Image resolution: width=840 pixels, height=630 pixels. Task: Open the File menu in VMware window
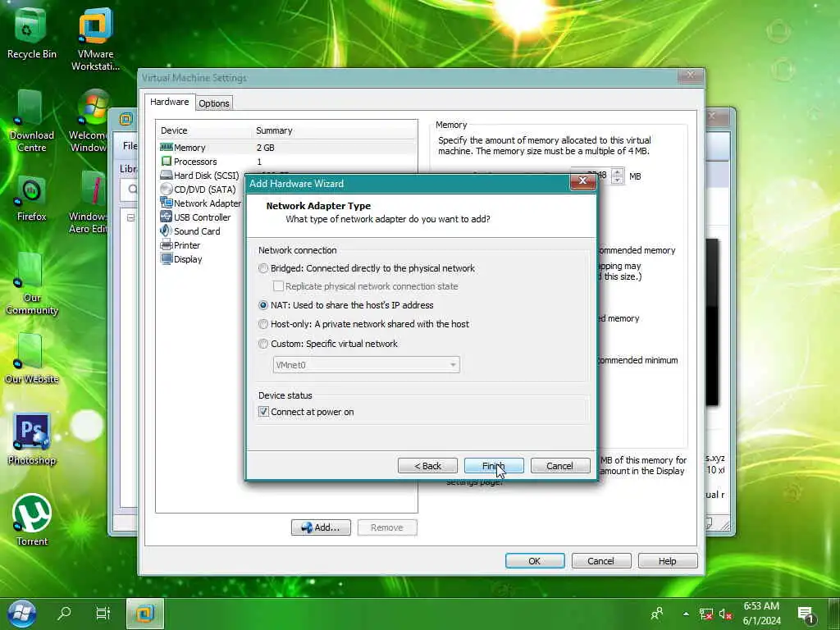click(130, 146)
